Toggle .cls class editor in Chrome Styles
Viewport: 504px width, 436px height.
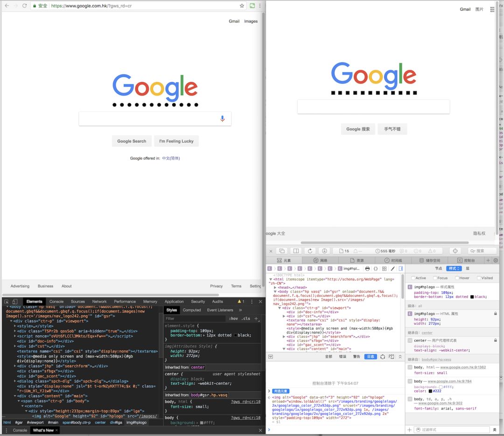(x=245, y=319)
